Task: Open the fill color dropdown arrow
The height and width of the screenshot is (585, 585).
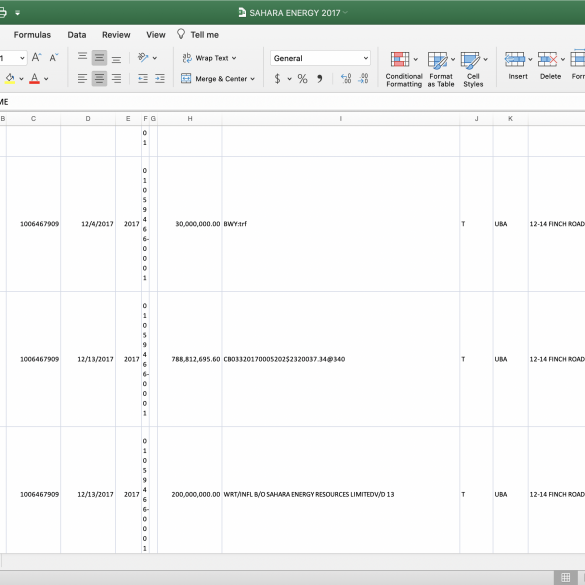Action: coord(21,79)
